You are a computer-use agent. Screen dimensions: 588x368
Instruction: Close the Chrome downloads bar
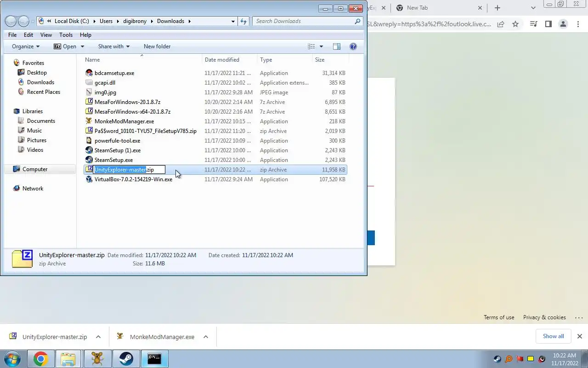tap(580, 336)
